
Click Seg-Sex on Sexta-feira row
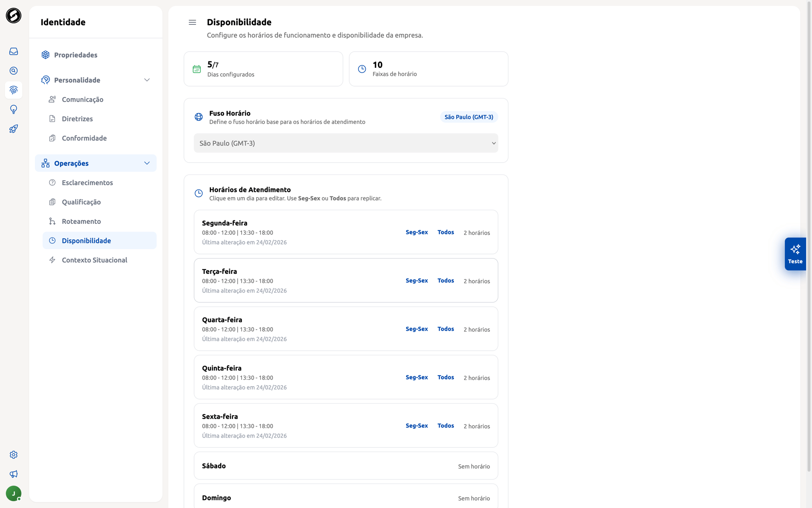(x=417, y=426)
